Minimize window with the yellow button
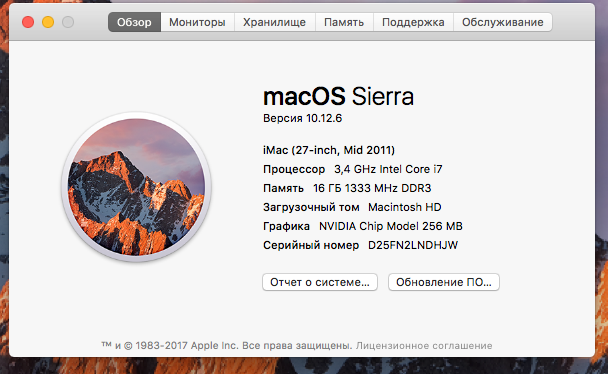The image size is (608, 374). tap(48, 22)
